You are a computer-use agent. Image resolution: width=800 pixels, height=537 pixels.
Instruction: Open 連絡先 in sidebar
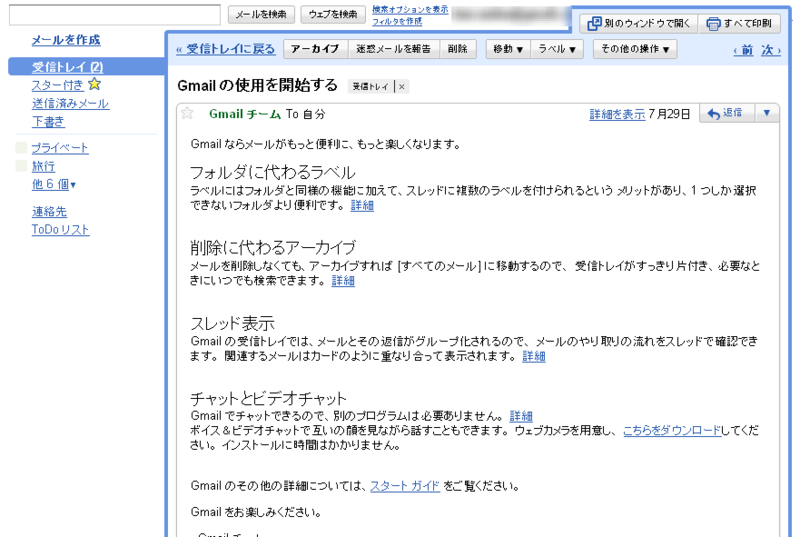pyautogui.click(x=49, y=212)
